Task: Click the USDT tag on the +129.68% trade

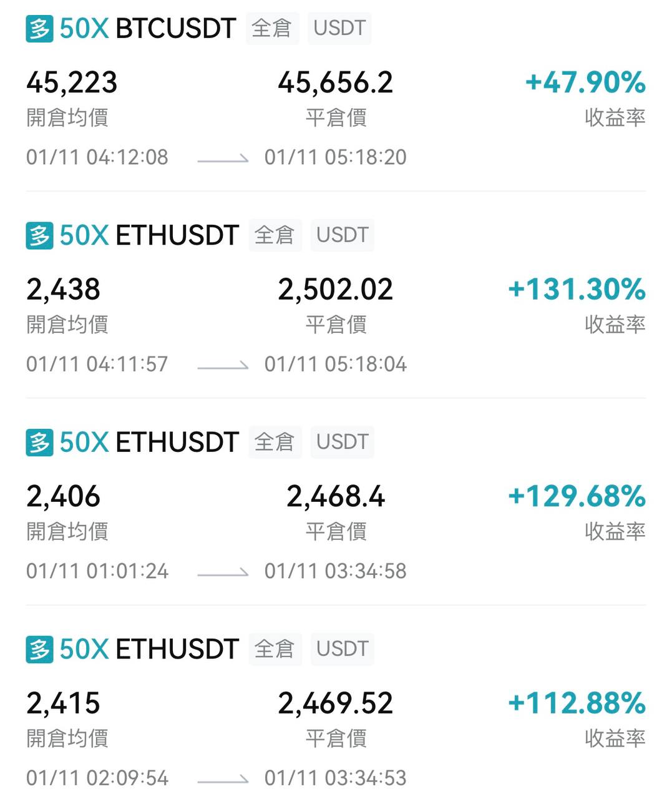Action: (342, 442)
